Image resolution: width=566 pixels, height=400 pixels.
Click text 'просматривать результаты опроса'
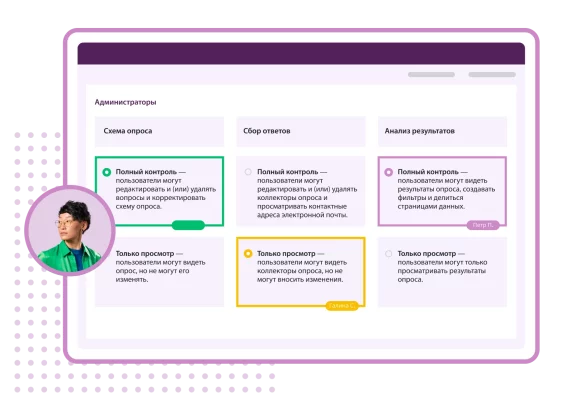[441, 275]
